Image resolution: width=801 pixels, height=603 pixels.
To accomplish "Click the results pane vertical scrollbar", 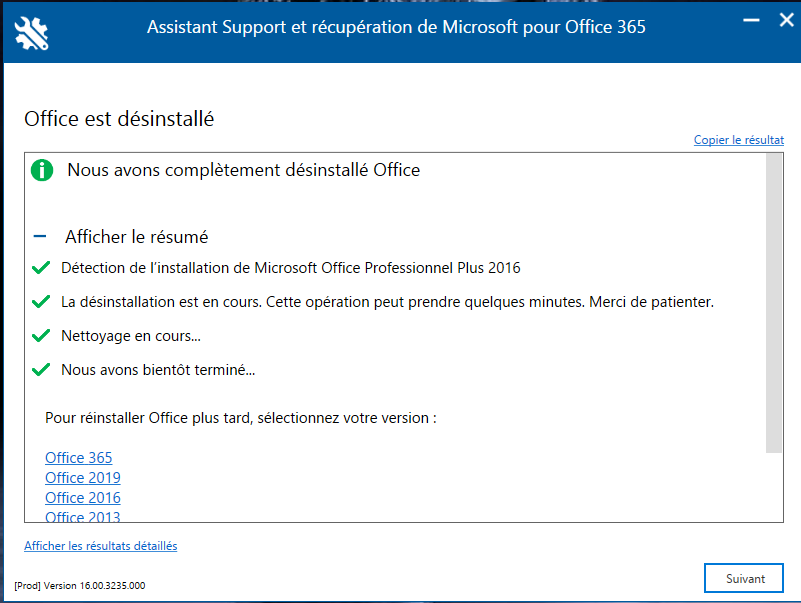I will [x=774, y=303].
